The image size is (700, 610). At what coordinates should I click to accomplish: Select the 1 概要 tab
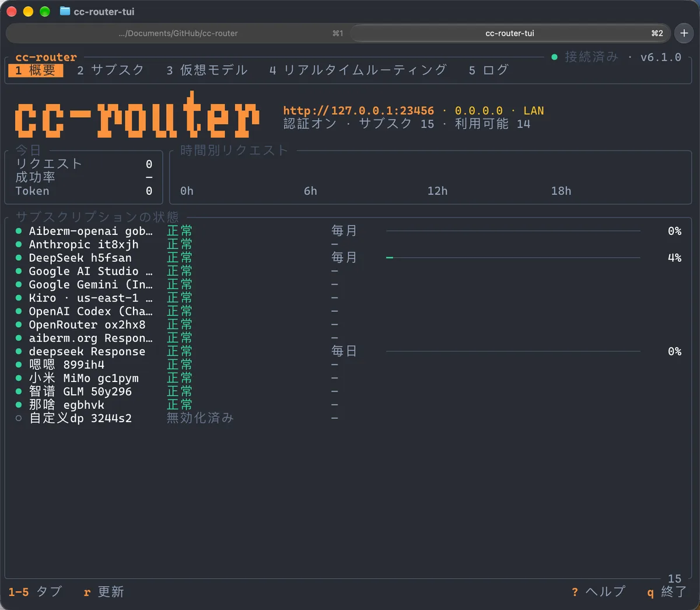pos(36,71)
